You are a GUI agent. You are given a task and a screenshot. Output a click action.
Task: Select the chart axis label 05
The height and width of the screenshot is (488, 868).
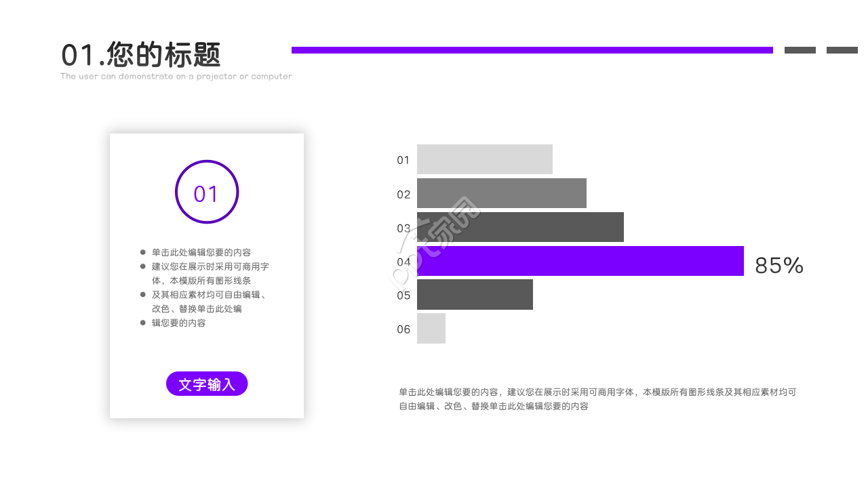[x=403, y=296]
